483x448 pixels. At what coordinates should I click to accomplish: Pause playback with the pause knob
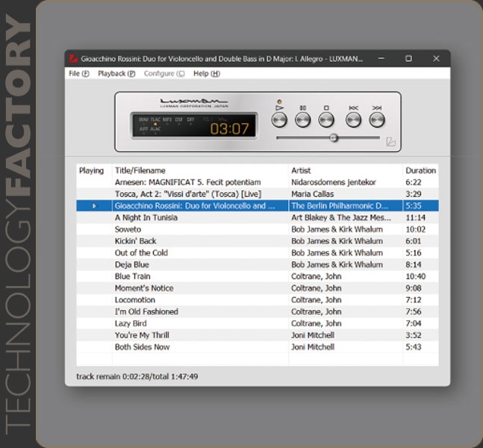pyautogui.click(x=302, y=119)
